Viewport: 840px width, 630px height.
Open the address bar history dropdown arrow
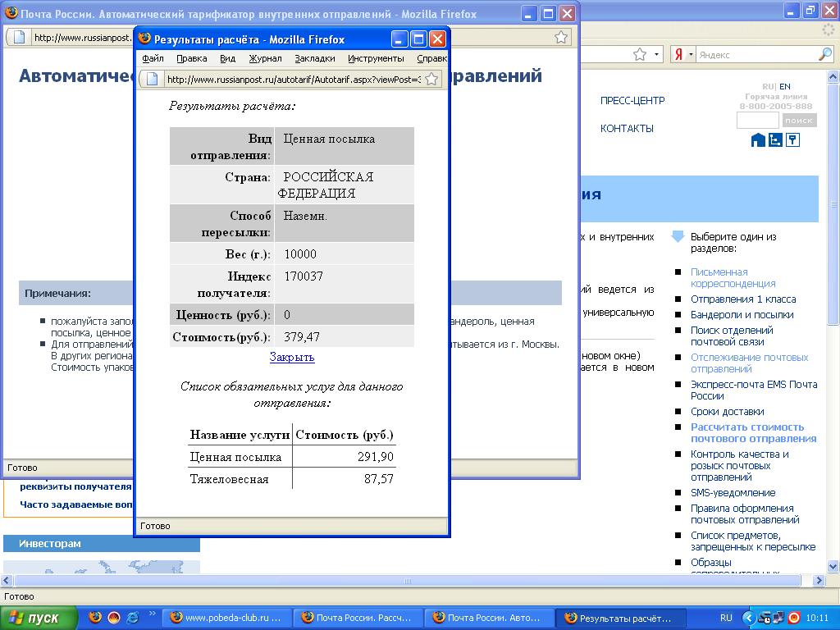coord(657,55)
